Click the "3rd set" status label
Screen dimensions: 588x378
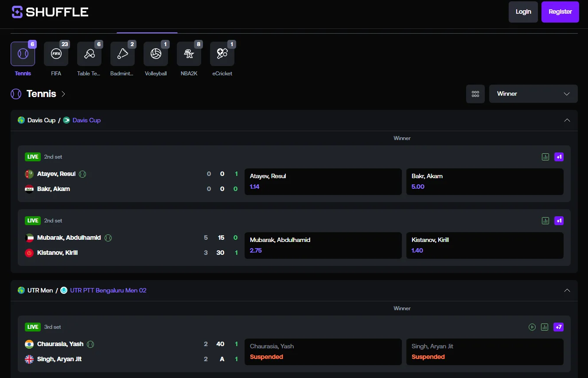53,327
